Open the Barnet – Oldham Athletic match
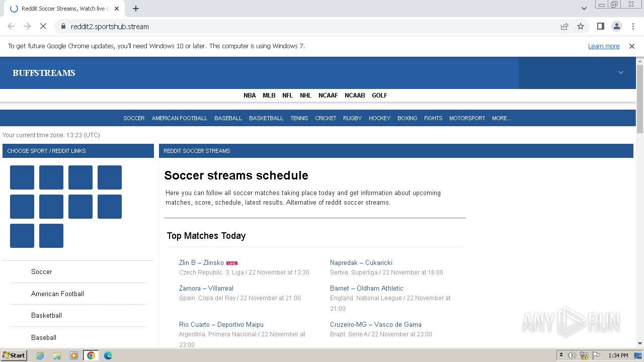 tap(367, 288)
